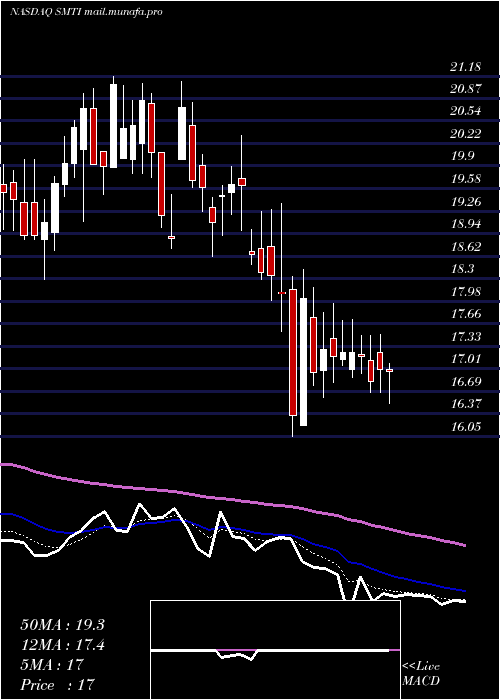Click the 5MA : 17 readout
Viewport: 500px width, 700px height.
(x=52, y=665)
